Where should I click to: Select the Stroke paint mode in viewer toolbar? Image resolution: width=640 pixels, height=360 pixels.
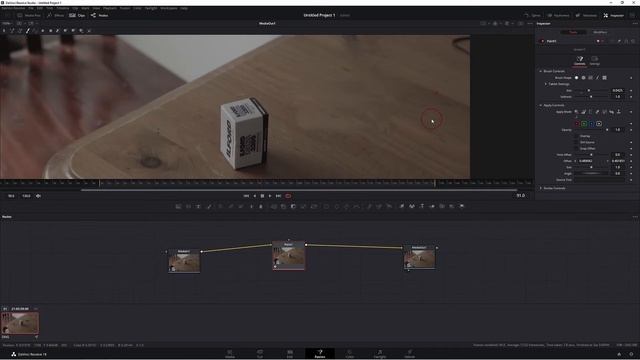pos(28,31)
